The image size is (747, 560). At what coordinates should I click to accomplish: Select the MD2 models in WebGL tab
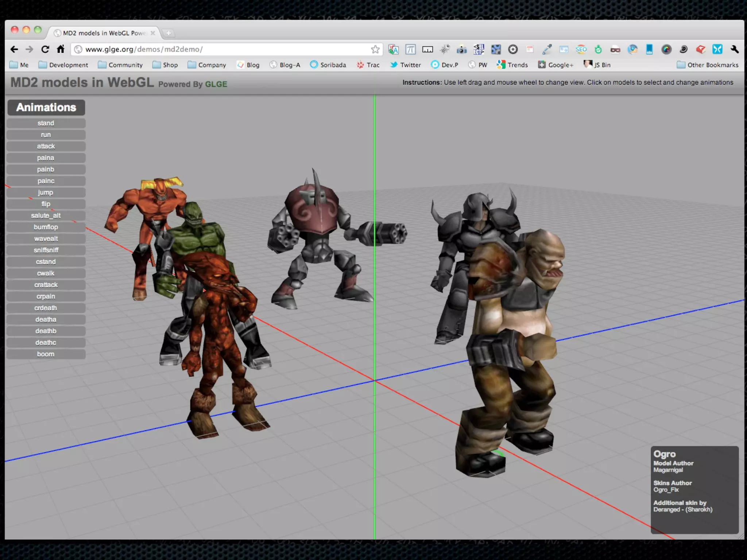[x=104, y=33]
